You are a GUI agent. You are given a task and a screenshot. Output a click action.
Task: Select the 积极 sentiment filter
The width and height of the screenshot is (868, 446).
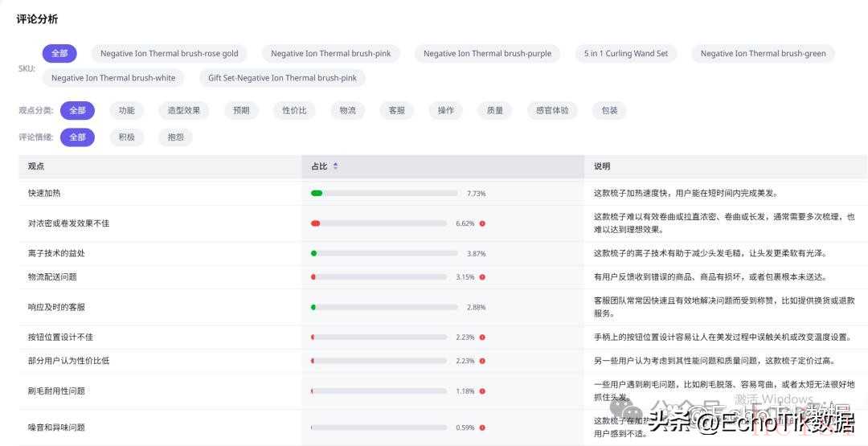pos(127,137)
